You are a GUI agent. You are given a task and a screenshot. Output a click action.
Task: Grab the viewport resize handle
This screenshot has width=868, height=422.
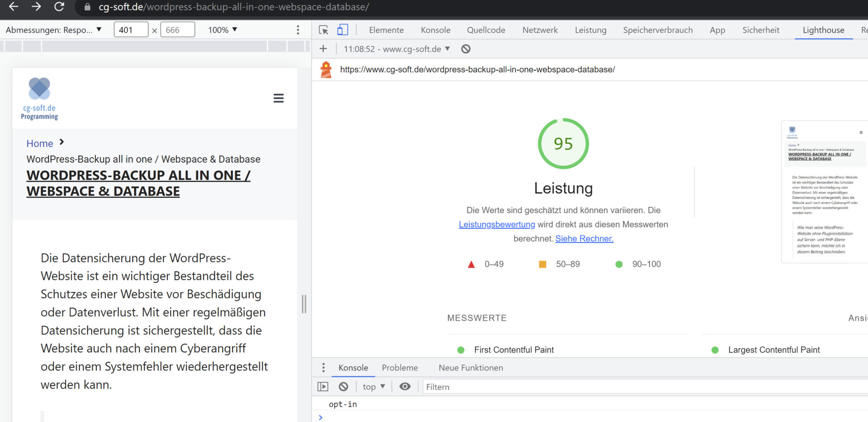coord(304,304)
